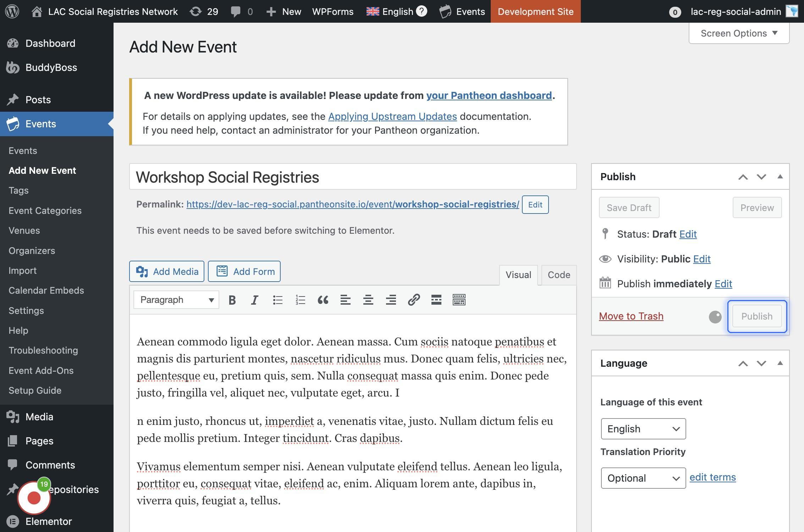Click the Add Media button
Image resolution: width=804 pixels, height=532 pixels.
(x=167, y=272)
